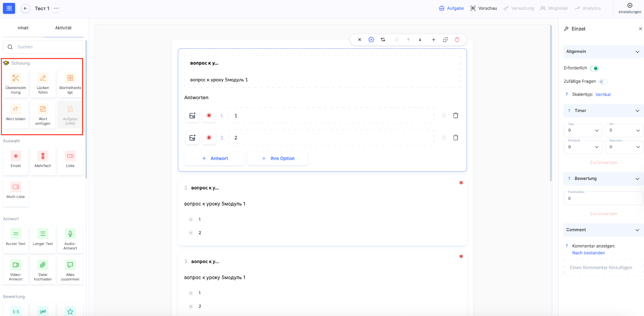The image size is (644, 316).
Task: Select the Übereinstimmung activity icon
Action: click(x=16, y=83)
